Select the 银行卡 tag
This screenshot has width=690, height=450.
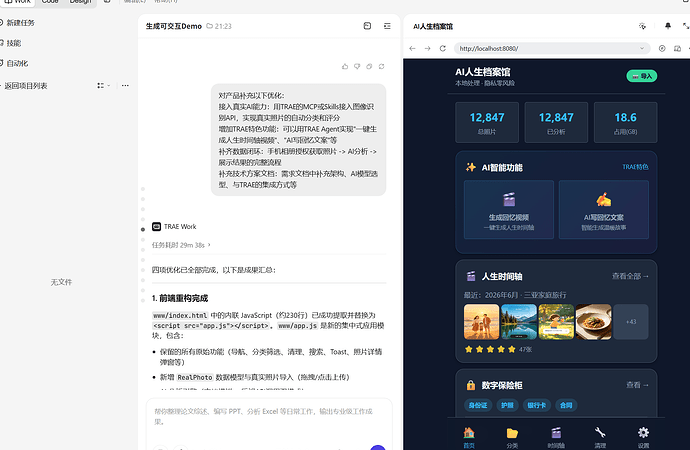point(537,405)
